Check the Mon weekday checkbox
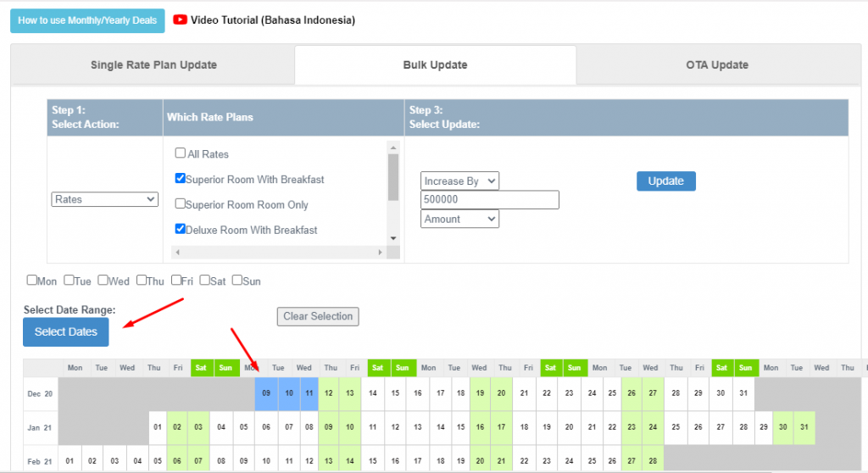Viewport: 868px width, 473px height. [x=32, y=281]
